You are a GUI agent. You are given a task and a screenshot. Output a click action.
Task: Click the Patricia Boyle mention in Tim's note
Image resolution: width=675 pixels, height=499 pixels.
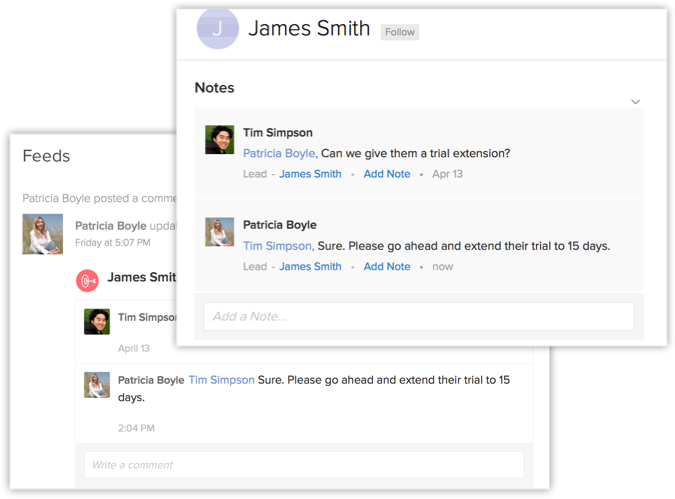(280, 153)
